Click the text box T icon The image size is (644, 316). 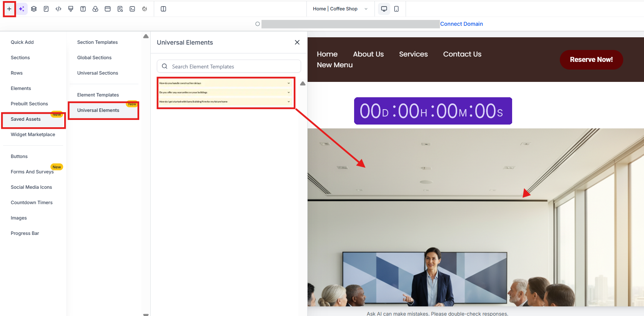pyautogui.click(x=83, y=9)
